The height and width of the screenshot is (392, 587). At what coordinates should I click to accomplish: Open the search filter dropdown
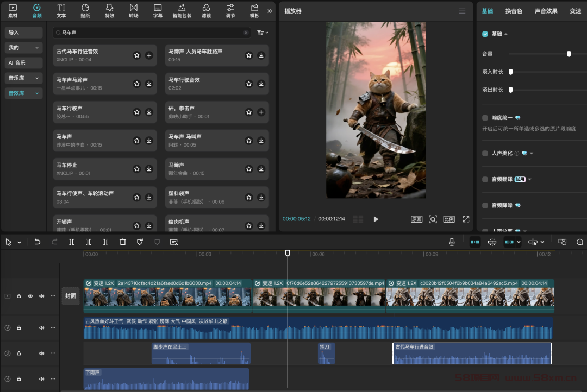(263, 33)
